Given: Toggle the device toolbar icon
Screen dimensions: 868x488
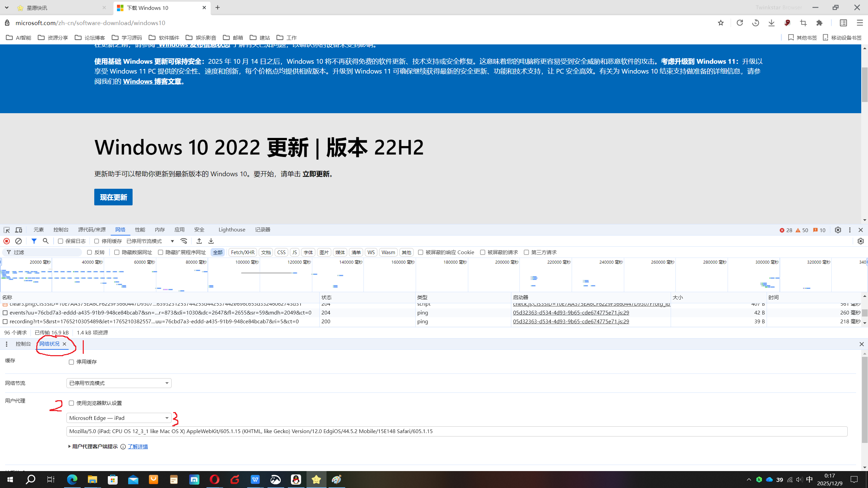Looking at the screenshot, I should (19, 230).
